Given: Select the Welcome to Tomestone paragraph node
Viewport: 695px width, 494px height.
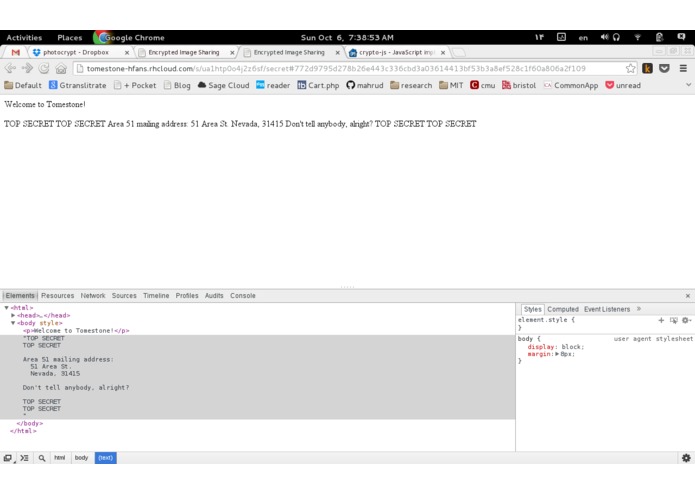Looking at the screenshot, I should [76, 331].
